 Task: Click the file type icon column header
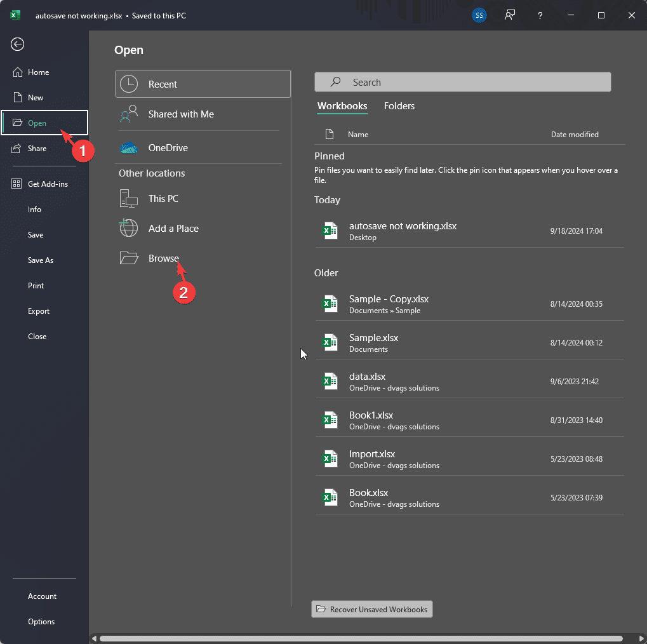coord(330,134)
